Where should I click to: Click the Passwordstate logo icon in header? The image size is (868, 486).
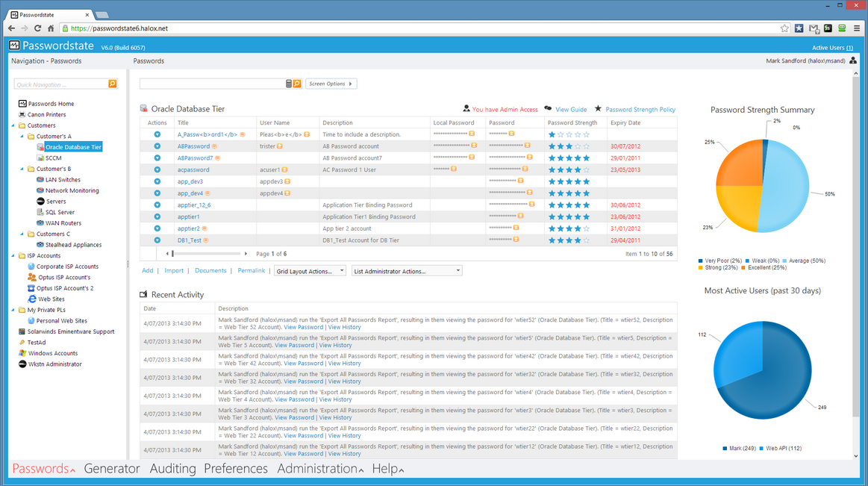click(x=14, y=46)
